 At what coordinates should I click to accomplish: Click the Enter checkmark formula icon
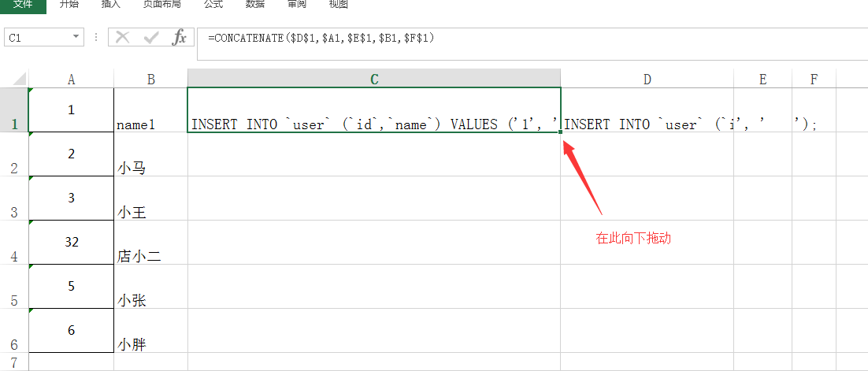tap(150, 38)
